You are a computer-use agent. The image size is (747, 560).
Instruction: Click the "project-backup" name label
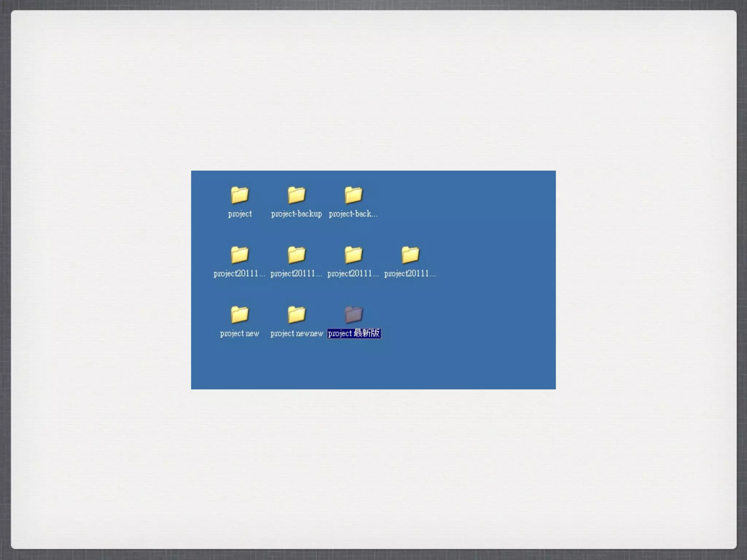point(296,214)
